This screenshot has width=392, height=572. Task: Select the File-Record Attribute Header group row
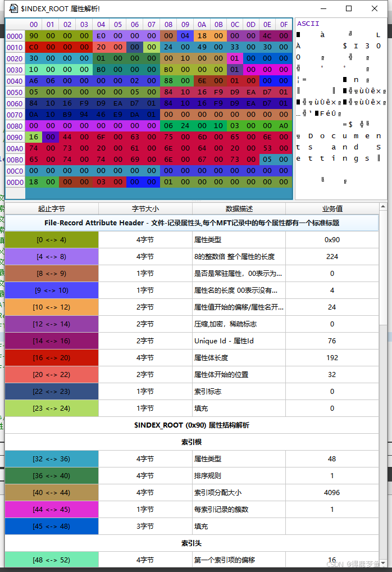pos(192,223)
